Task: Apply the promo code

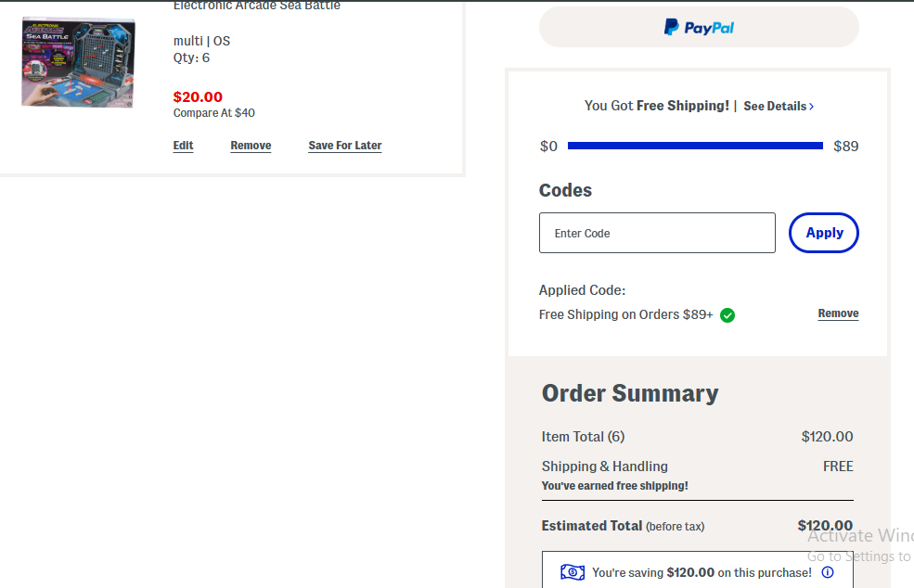Action: tap(824, 233)
